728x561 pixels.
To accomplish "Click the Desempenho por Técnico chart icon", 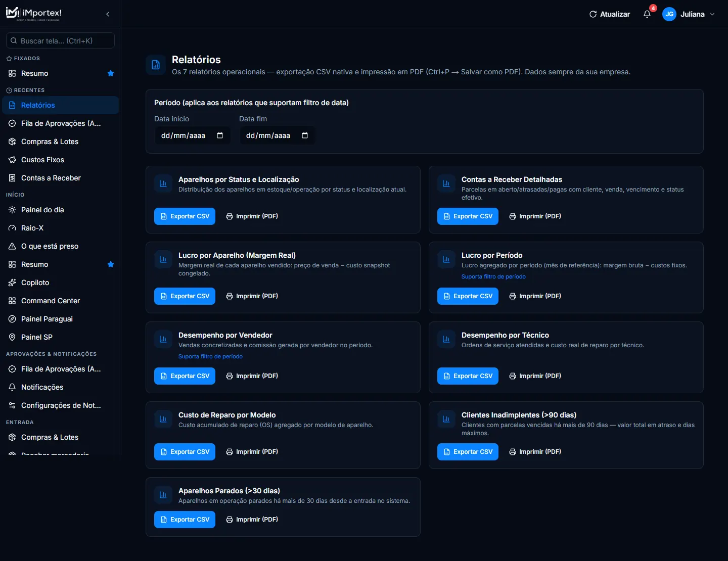I will tap(446, 339).
